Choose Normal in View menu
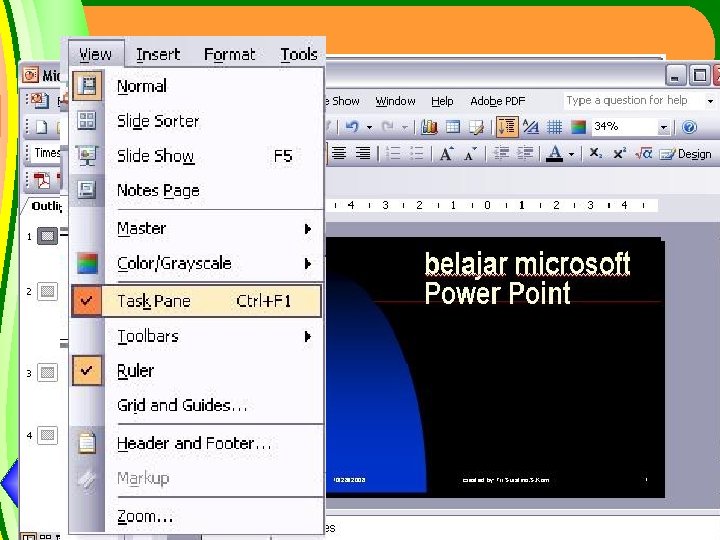 (197, 86)
